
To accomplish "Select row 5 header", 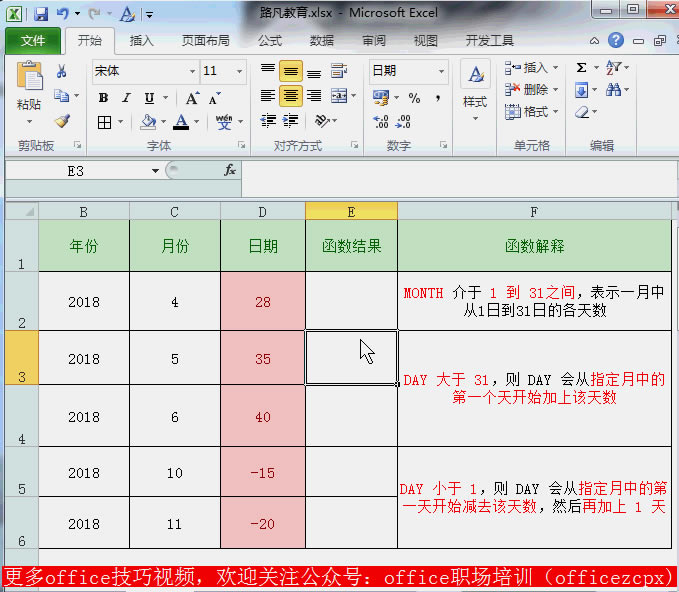I will tap(22, 472).
